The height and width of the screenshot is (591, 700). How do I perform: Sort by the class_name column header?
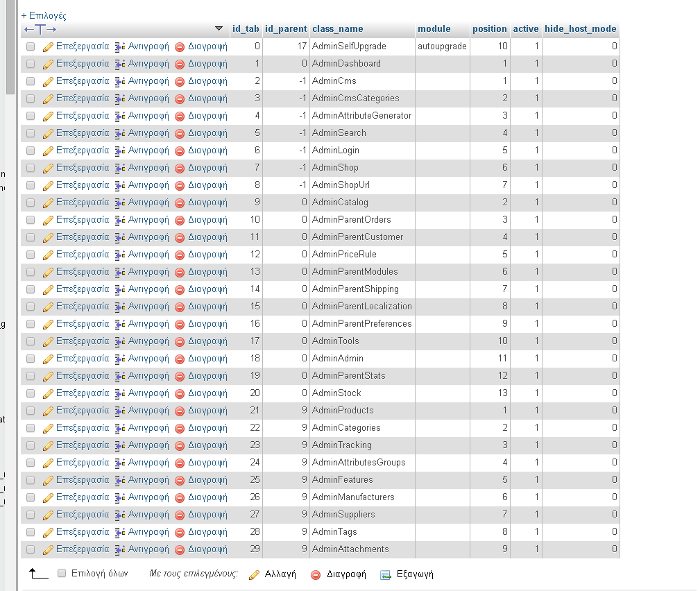(x=337, y=29)
